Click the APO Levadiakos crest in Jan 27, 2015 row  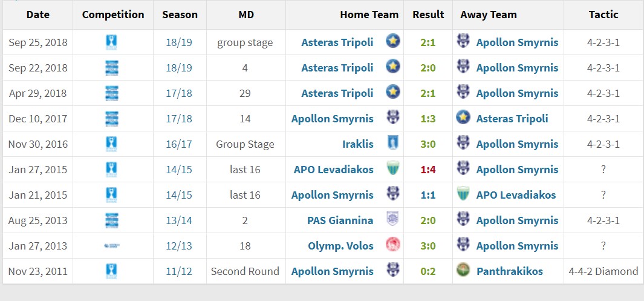(x=393, y=169)
